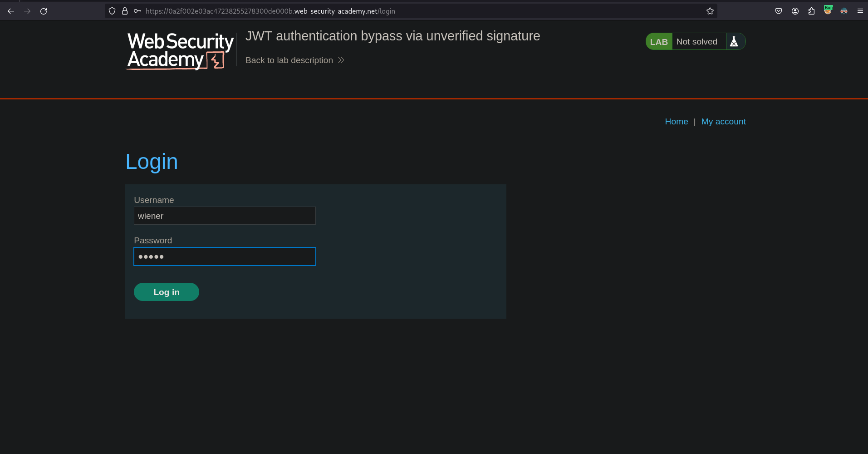This screenshot has width=868, height=454.
Task: Bookmark the page with the star icon
Action: coord(710,11)
